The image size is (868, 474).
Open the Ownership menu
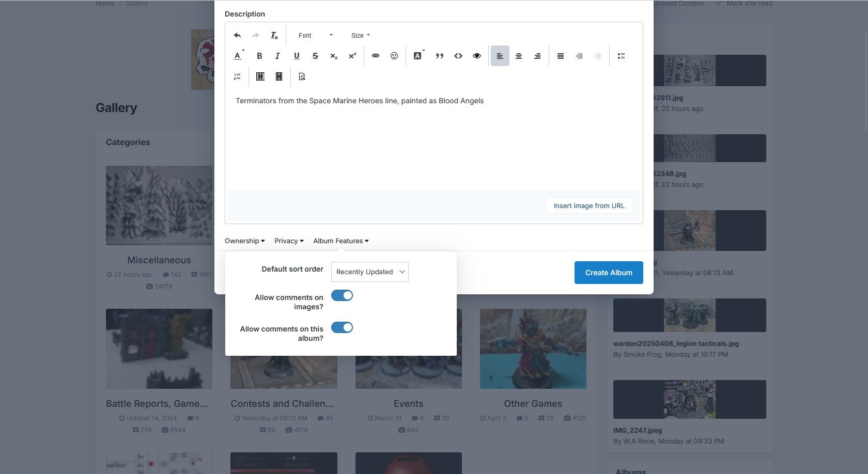click(x=244, y=241)
